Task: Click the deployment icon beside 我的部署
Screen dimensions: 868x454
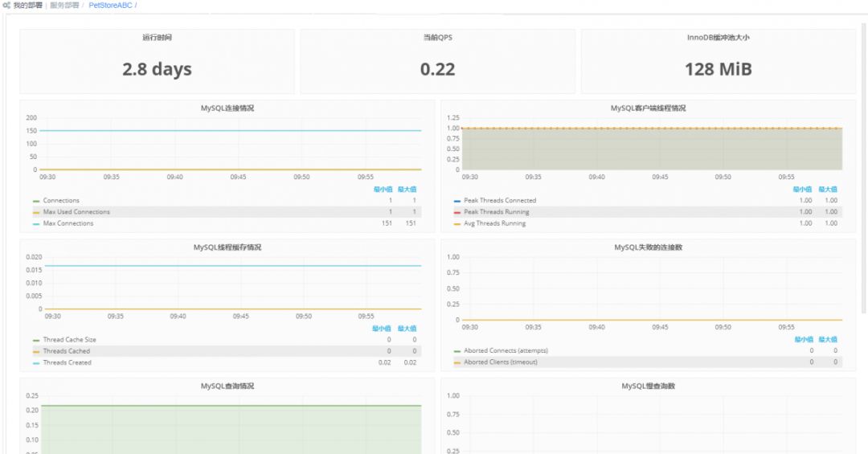Action: coord(6,5)
